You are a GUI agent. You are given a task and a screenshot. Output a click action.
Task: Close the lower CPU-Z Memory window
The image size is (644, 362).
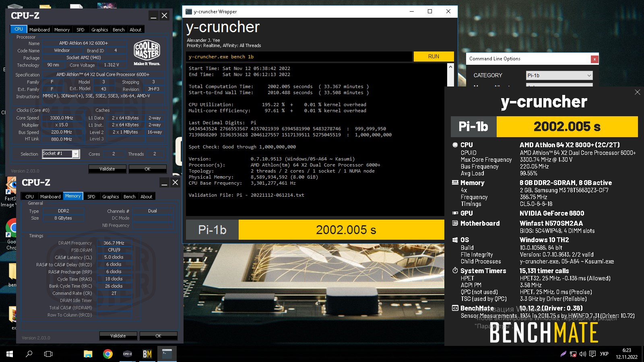[x=175, y=183]
